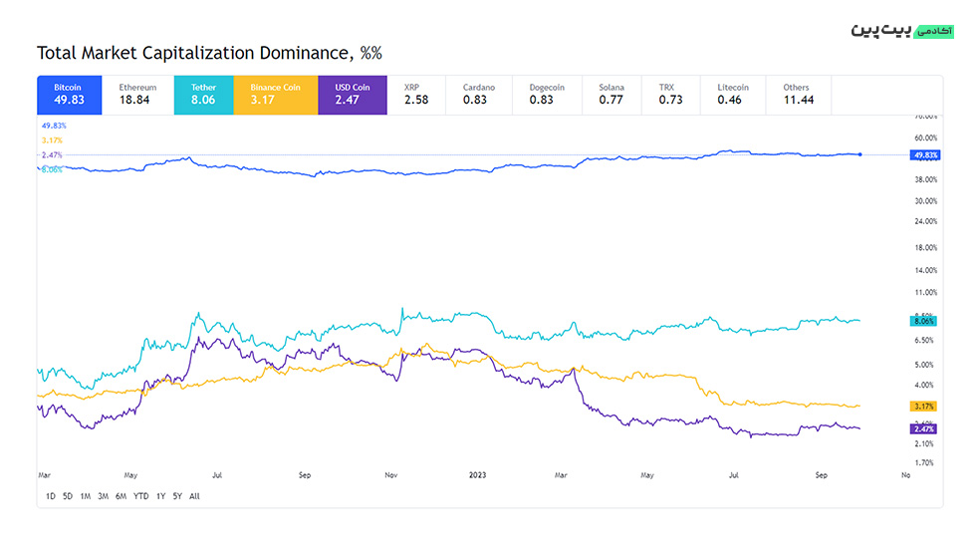The width and height of the screenshot is (980, 552).
Task: Toggle the Cardano 0.83 series
Action: coord(479,95)
